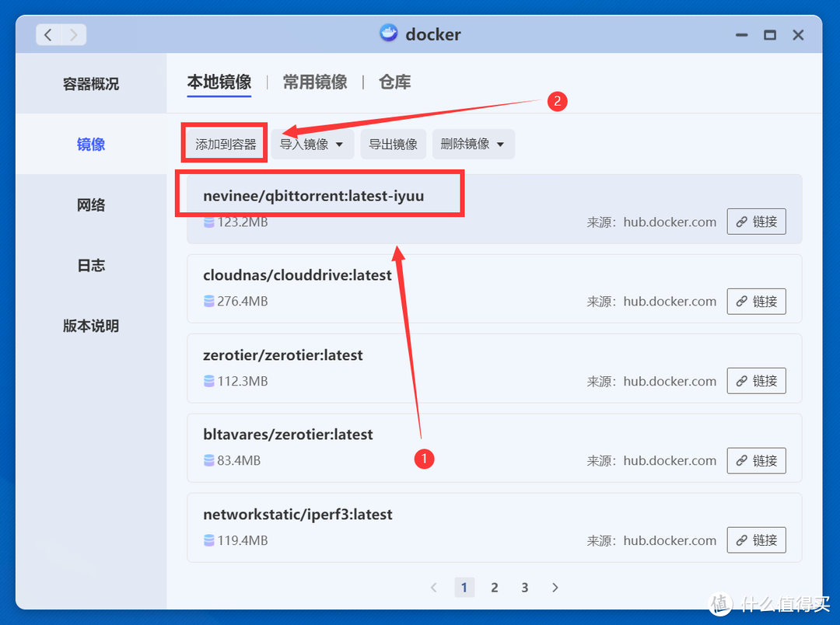The image size is (840, 625).
Task: Open the 容器概况 sidebar section
Action: 91,83
